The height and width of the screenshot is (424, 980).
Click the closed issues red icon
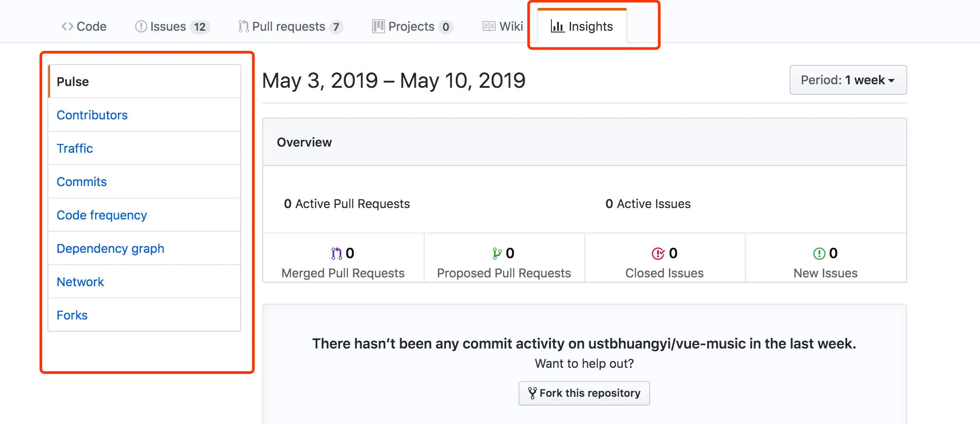point(658,253)
